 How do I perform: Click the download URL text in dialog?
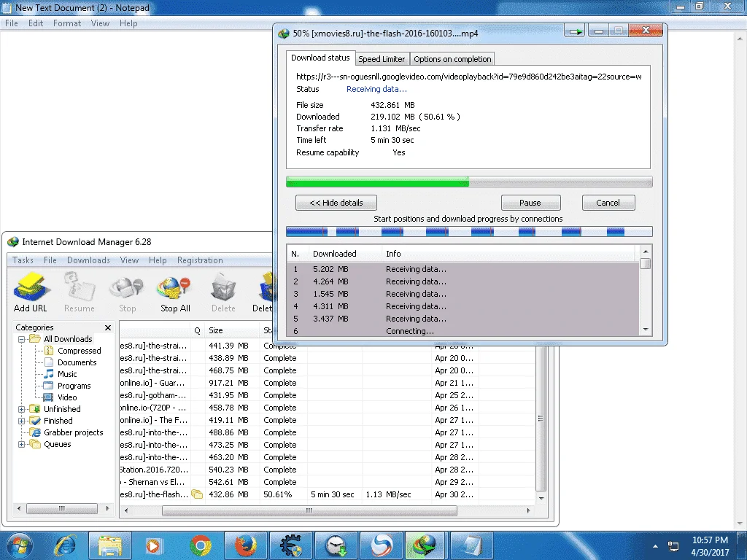point(469,77)
